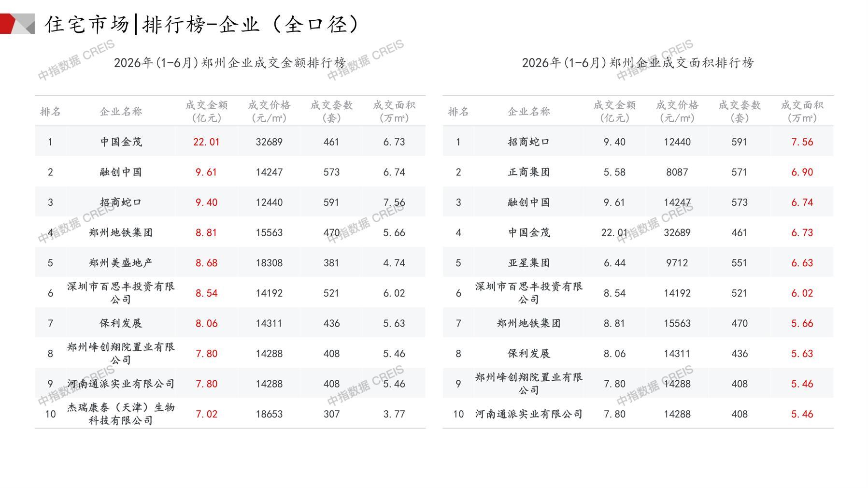Click the 381 units value of 郑州美盛地产
868x488 pixels.
331,263
